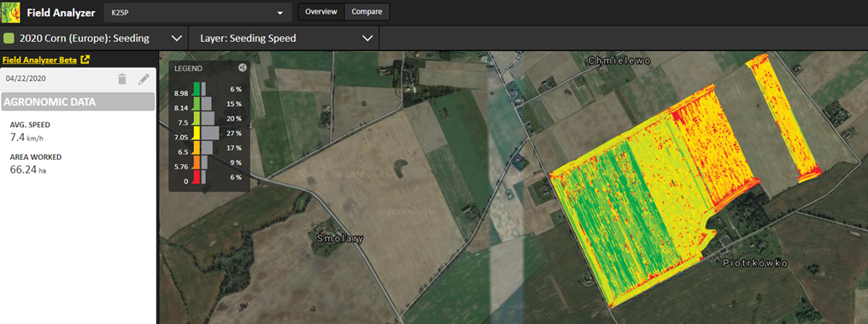
Task: Click the 04/22/2020 date entry
Action: tap(26, 79)
